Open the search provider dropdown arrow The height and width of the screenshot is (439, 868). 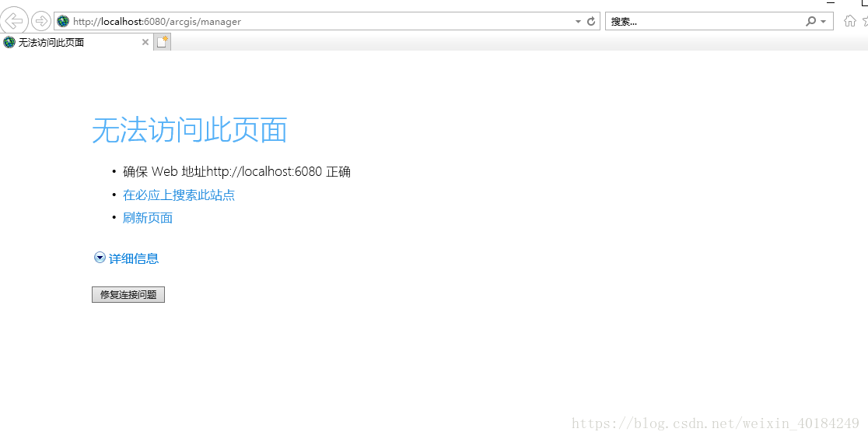(x=823, y=22)
